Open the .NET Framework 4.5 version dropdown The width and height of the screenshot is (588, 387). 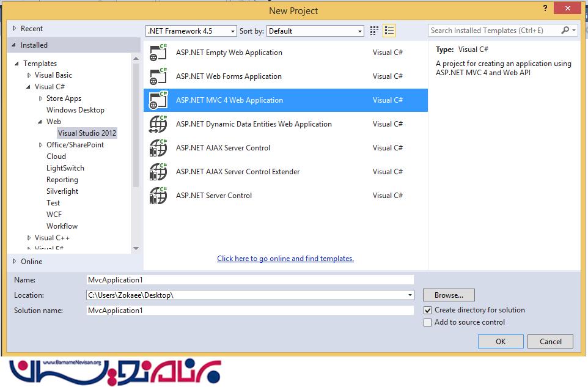pos(191,31)
